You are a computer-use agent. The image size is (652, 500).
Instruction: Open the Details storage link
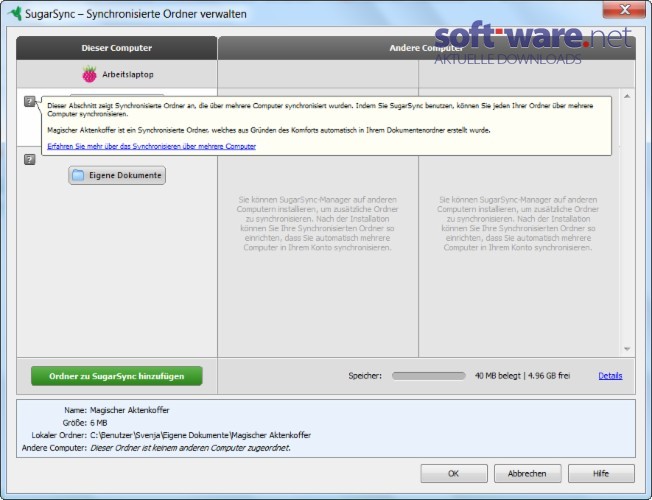(610, 376)
